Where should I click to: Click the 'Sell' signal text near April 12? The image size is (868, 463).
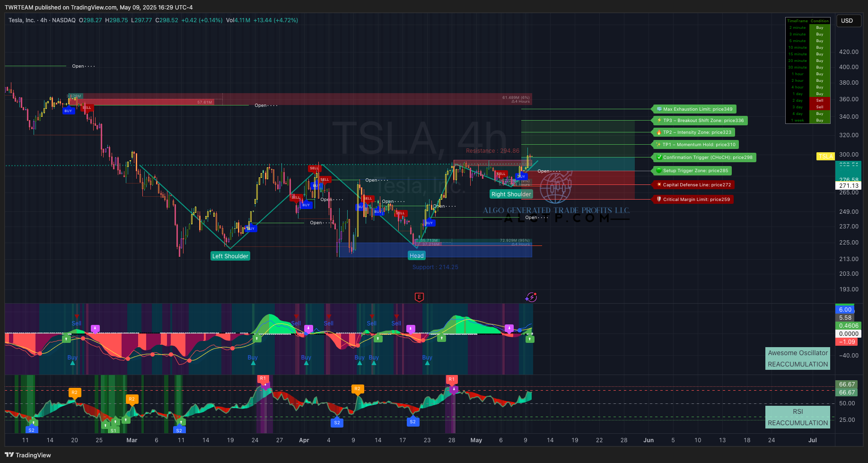pos(372,323)
